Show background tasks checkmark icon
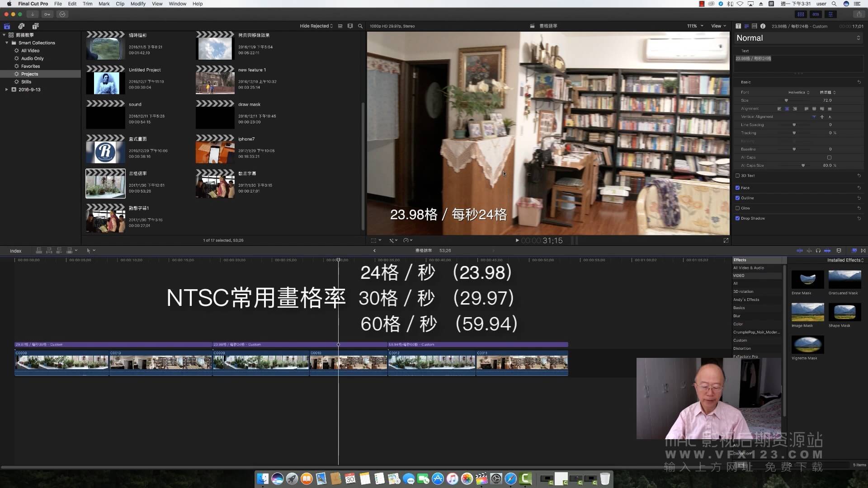The width and height of the screenshot is (868, 488). 62,14
